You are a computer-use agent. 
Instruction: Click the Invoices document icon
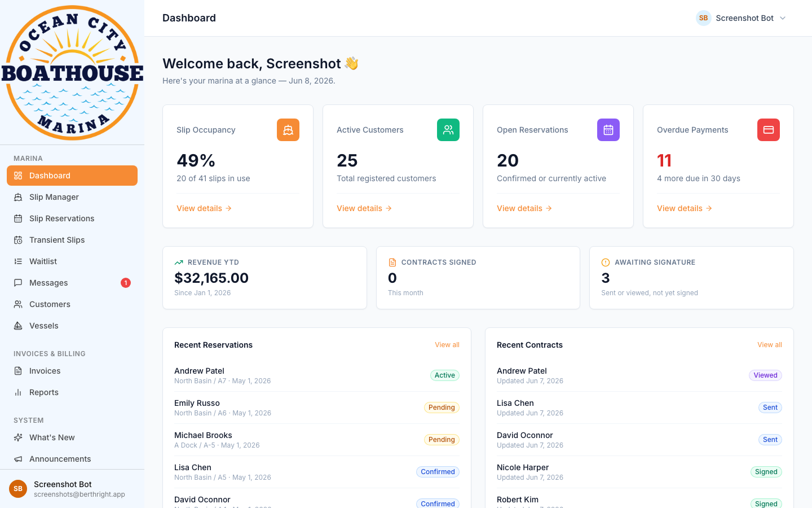click(18, 371)
